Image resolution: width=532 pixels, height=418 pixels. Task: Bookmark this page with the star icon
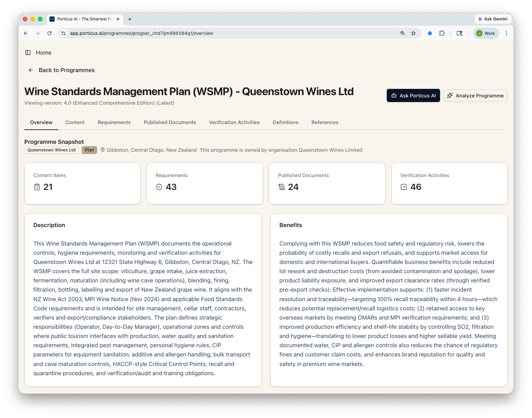point(413,33)
